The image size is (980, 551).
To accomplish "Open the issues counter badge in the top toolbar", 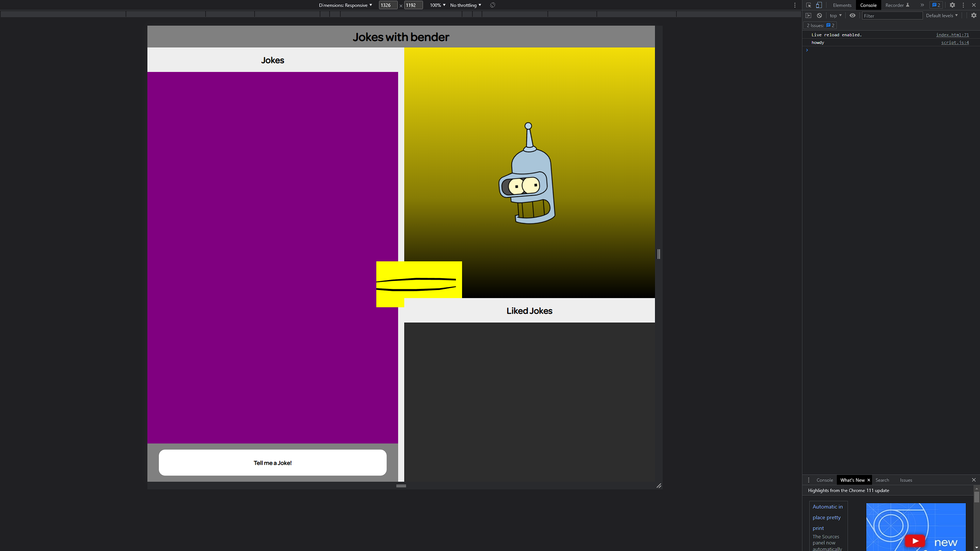I will (936, 5).
